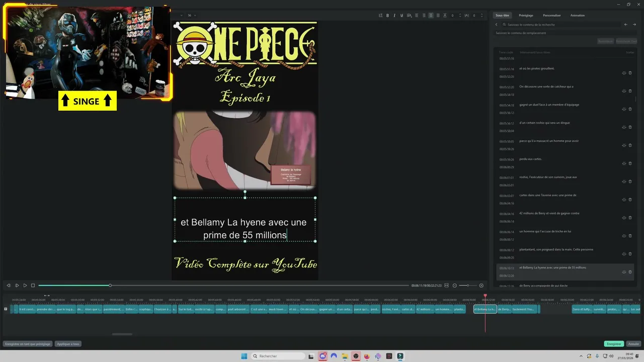
Task: Split the 'On découvre une sorte de catcheur' subtitle
Action: [x=624, y=91]
